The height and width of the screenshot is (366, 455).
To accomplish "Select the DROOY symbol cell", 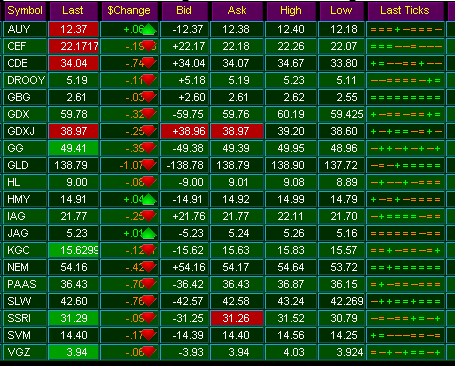I will 25,80.
